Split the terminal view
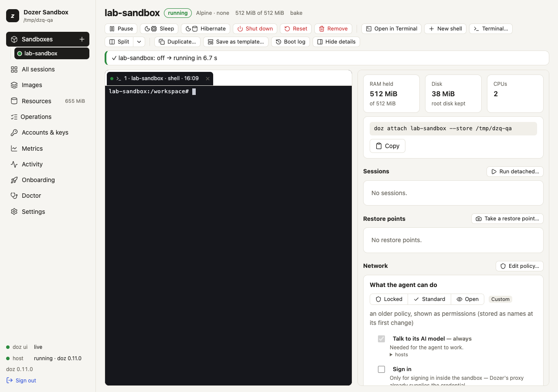Screen dimensions: 558x392 119,42
